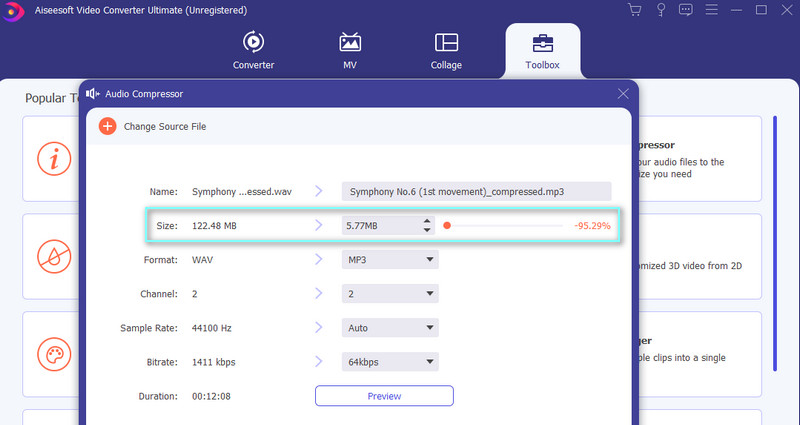Increase output size with up stepper arrow
The height and width of the screenshot is (425, 800).
pos(428,221)
